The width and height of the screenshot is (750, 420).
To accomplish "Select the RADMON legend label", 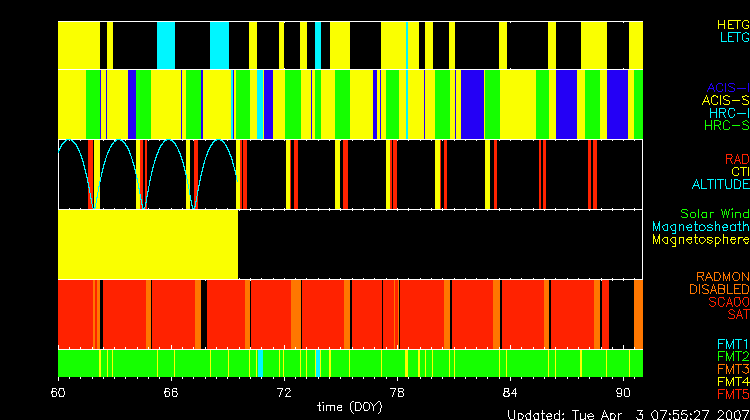I will pyautogui.click(x=720, y=276).
